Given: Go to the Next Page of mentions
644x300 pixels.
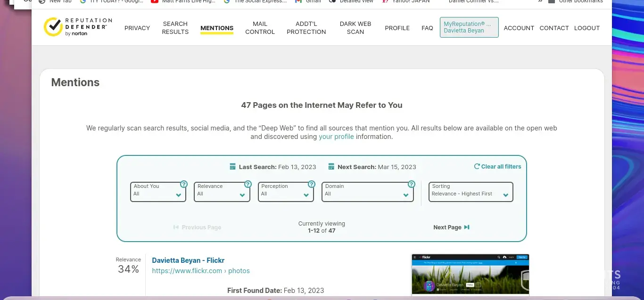Looking at the screenshot, I should pos(451,227).
